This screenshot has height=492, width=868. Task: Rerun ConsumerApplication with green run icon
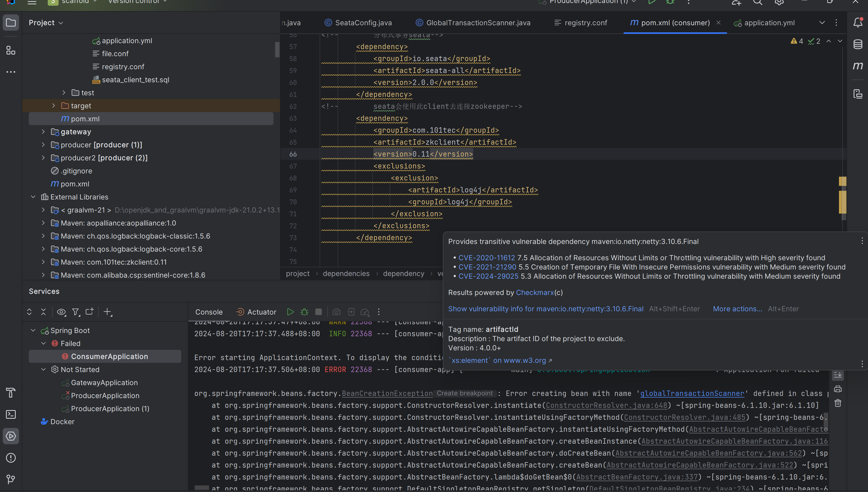click(x=290, y=312)
